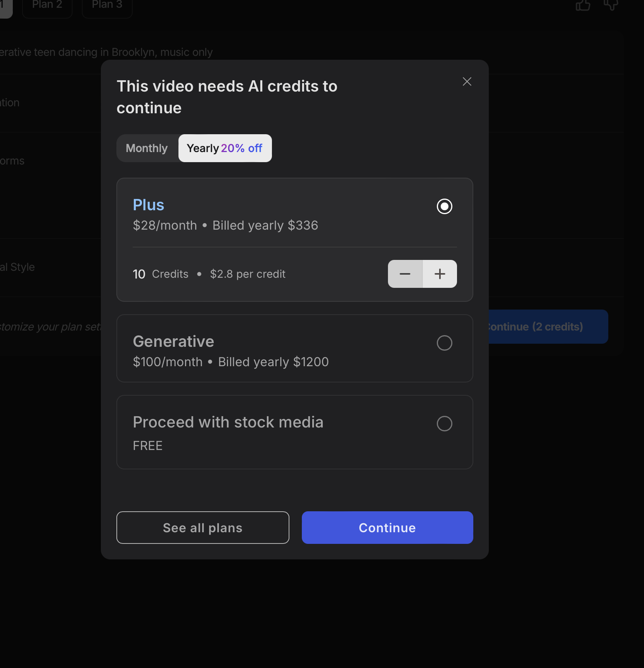Select the Plus plan radio button
Viewport: 644px width, 668px height.
coord(444,206)
